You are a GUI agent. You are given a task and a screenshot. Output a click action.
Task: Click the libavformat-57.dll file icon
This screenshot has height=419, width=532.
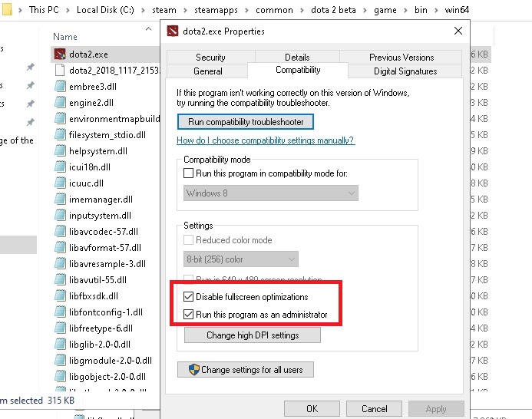tap(60, 247)
